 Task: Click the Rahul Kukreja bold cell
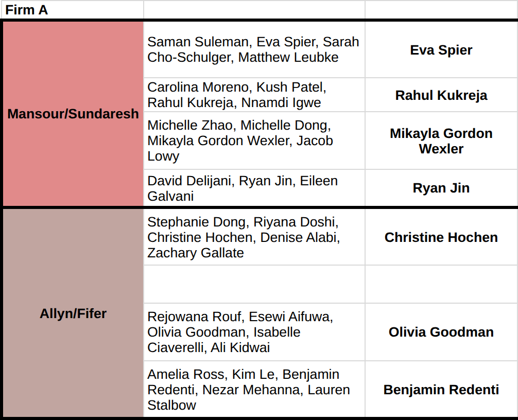click(x=441, y=95)
